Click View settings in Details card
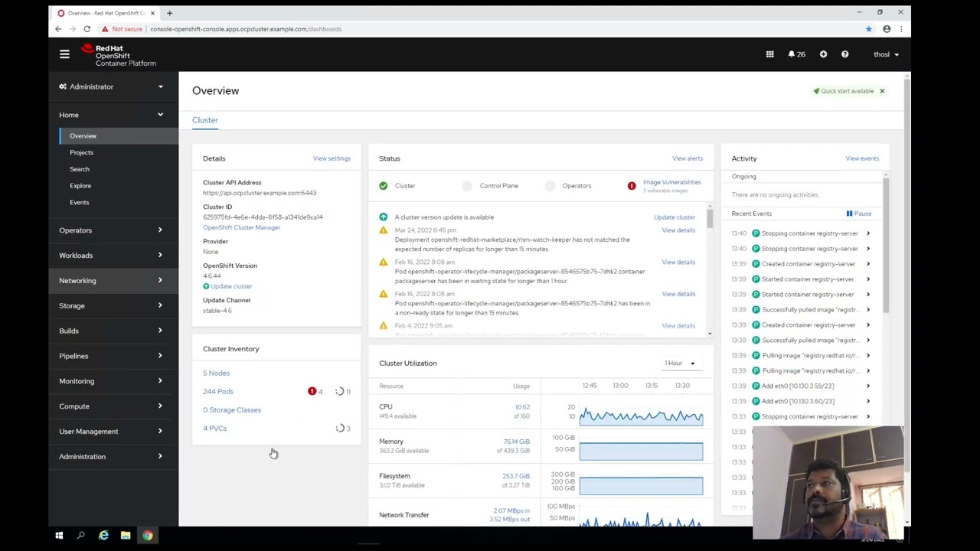 point(332,158)
